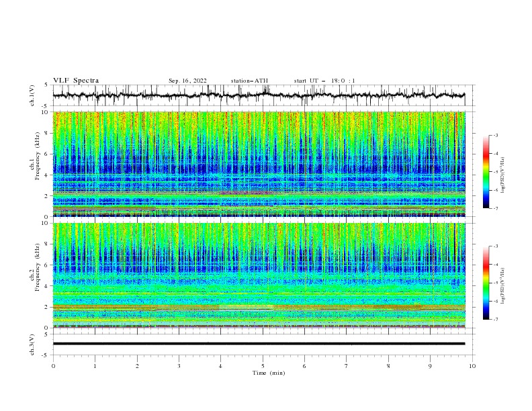Viewport: 532px width, 411px height.
Task: Click the "0" tick label on the time axis
Action: pos(53,366)
